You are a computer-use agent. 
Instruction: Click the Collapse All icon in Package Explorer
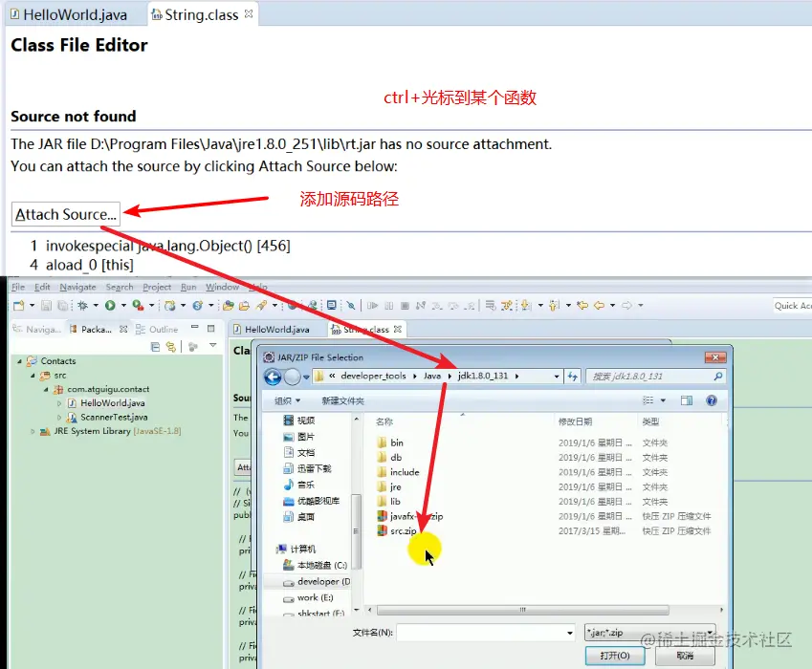pos(155,347)
